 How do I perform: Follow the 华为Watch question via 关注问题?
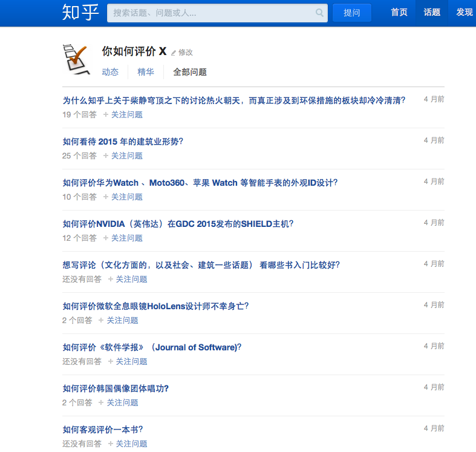pyautogui.click(x=123, y=197)
